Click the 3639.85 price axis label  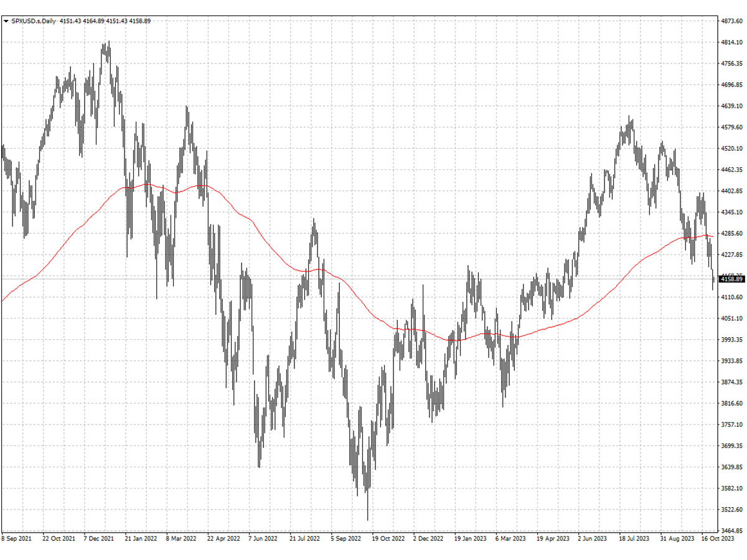[x=731, y=467]
